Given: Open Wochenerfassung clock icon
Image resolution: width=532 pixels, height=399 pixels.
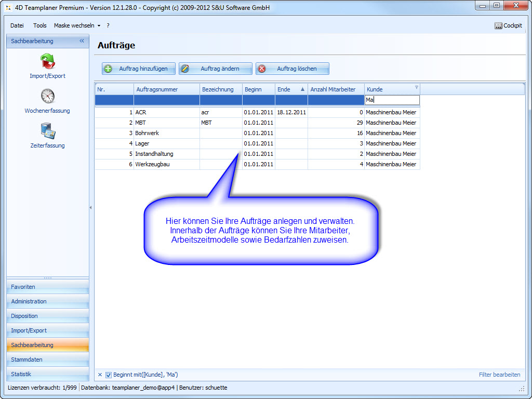Looking at the screenshot, I should pyautogui.click(x=47, y=97).
